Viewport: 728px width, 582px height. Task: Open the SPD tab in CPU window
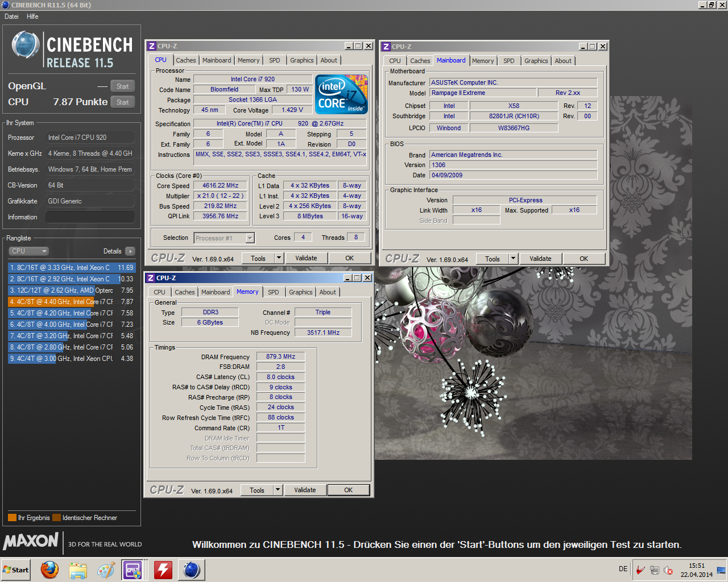coord(275,60)
